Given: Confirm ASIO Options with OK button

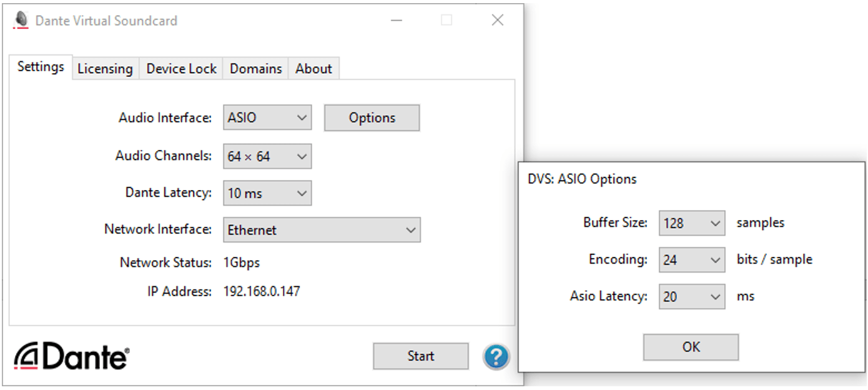Looking at the screenshot, I should (x=691, y=347).
